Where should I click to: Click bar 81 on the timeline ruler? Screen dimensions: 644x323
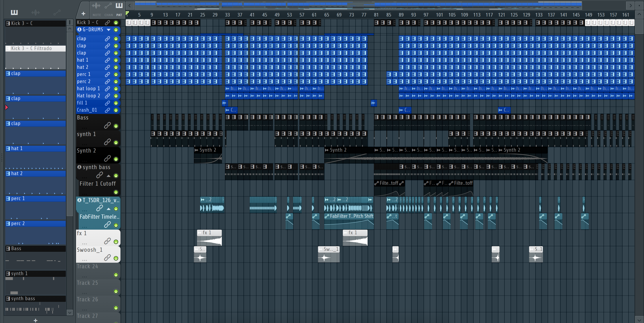376,15
